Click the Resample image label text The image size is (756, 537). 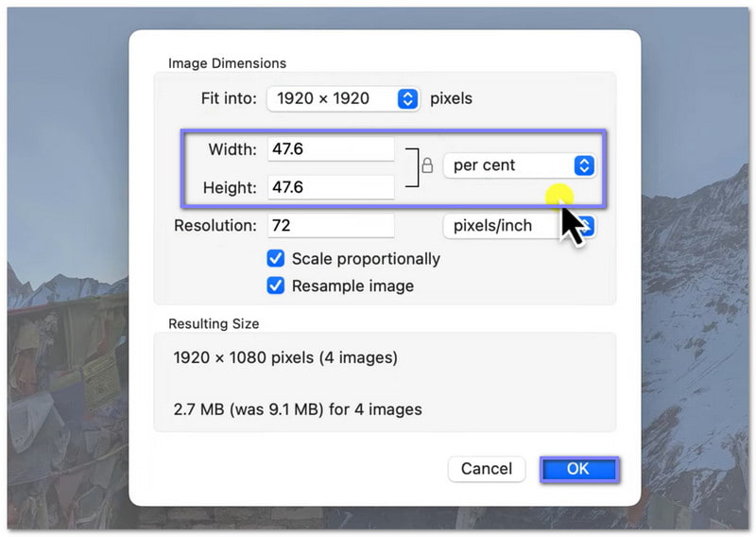click(x=352, y=286)
